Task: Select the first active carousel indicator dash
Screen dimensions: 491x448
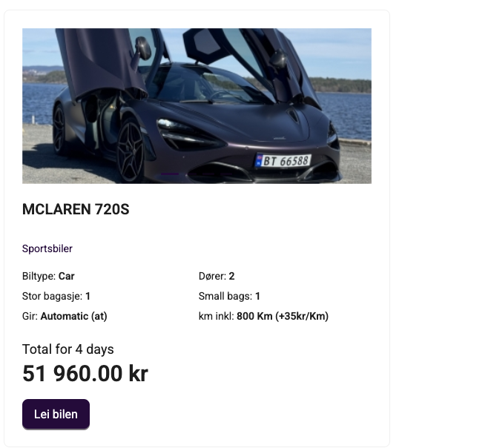Action: pos(170,174)
